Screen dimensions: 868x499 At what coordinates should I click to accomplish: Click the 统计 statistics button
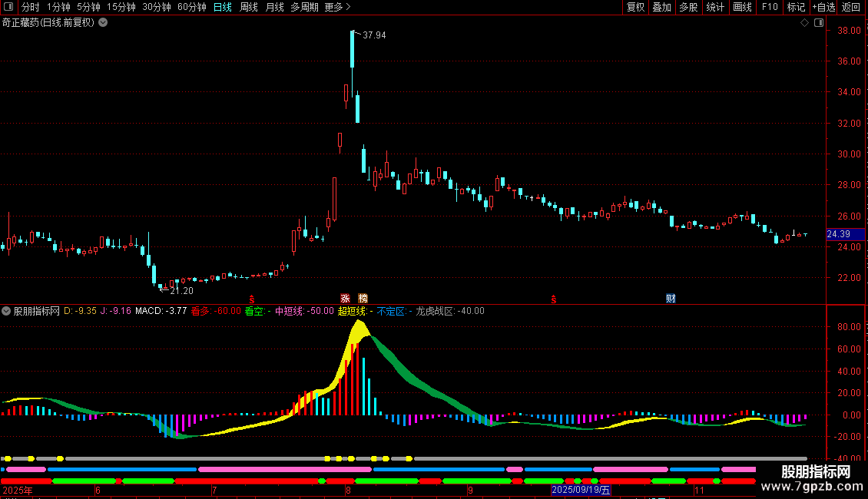coord(715,7)
